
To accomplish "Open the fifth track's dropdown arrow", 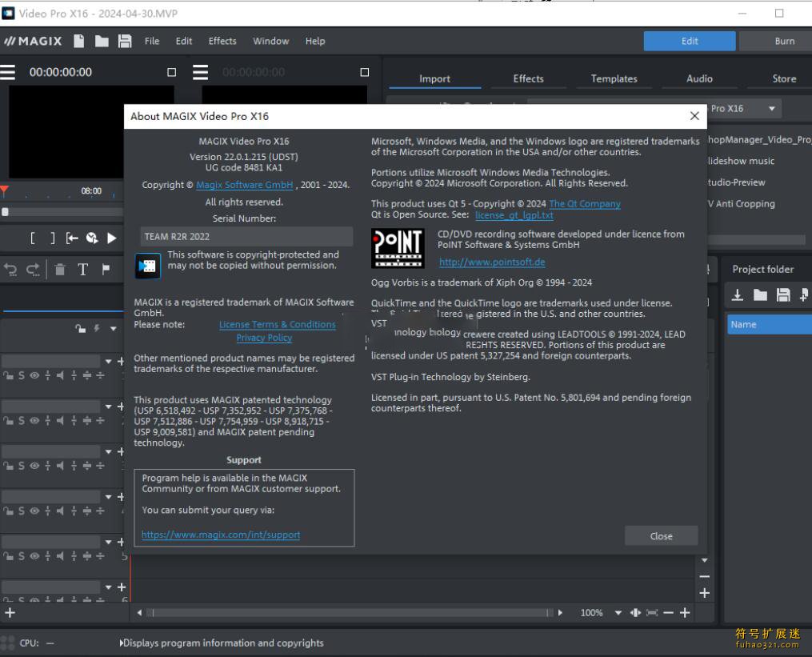I will tap(108, 542).
